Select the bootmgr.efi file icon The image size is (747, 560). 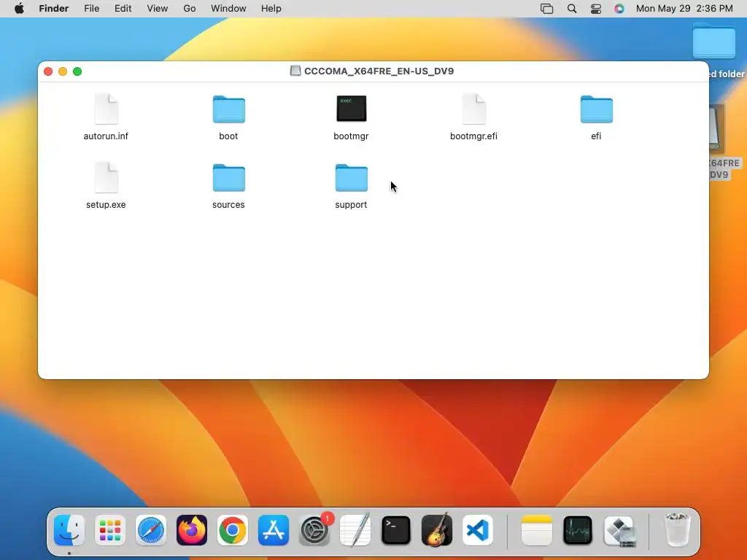[x=474, y=109]
